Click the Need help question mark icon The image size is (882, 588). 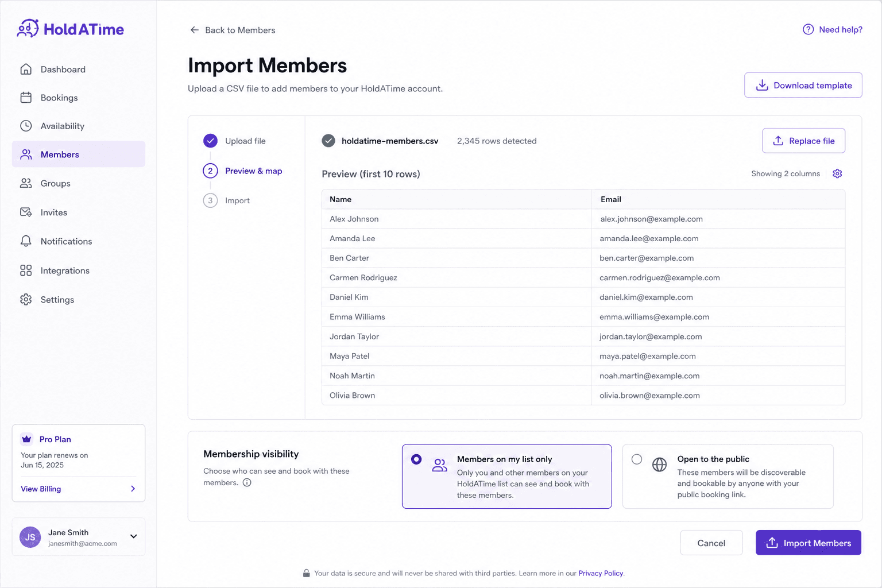pyautogui.click(x=808, y=29)
